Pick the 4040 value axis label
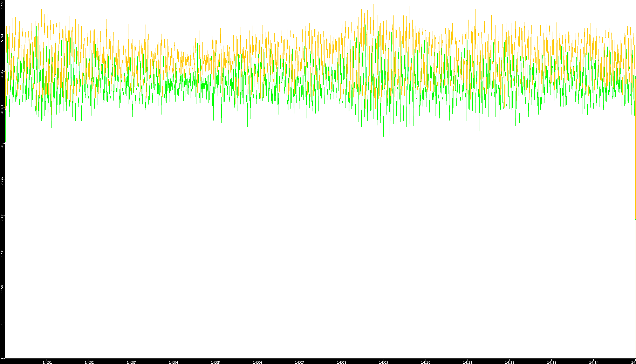This screenshot has height=364, width=636. point(2,109)
